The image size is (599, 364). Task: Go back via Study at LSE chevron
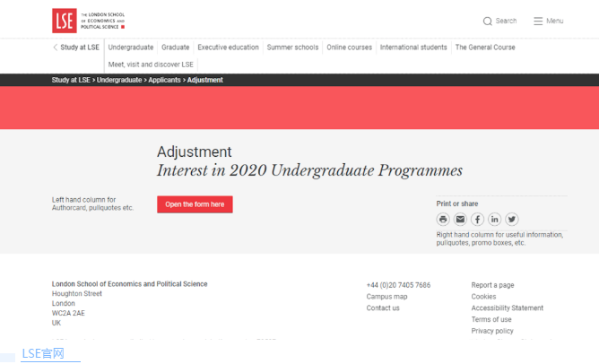tap(75, 48)
